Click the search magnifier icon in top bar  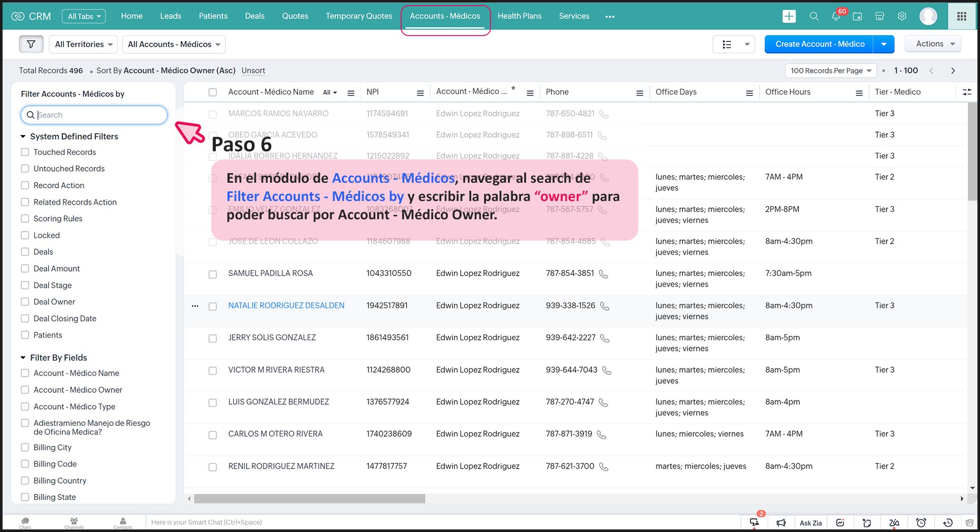click(814, 16)
